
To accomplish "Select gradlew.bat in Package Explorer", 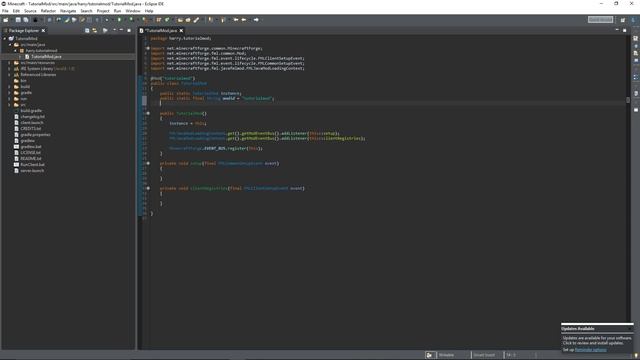I will pyautogui.click(x=31, y=147).
